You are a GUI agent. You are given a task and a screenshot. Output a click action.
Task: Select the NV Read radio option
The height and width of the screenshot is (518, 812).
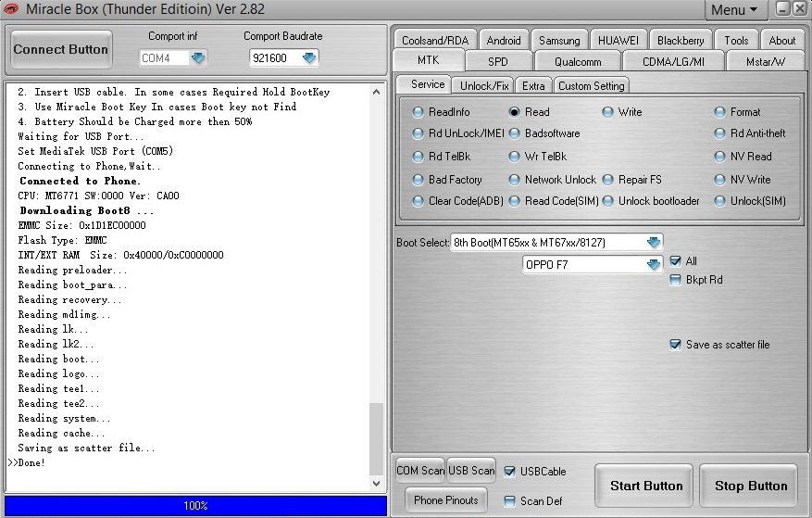click(719, 156)
